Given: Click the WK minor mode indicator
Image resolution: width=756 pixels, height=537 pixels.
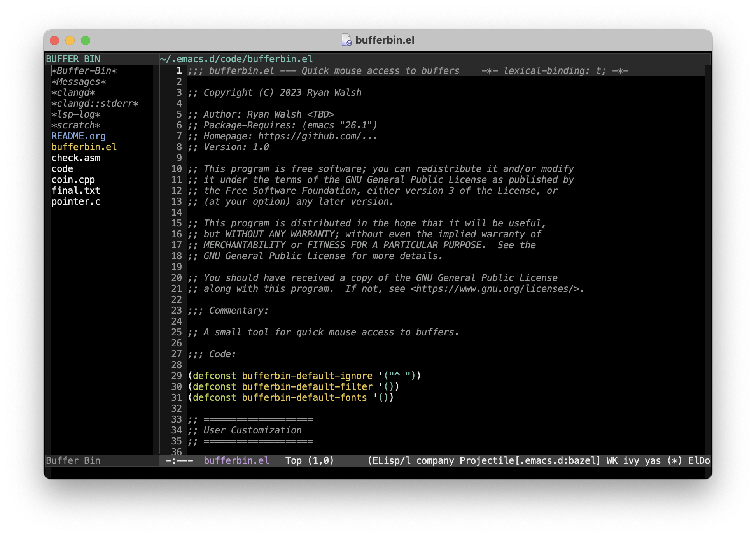Looking at the screenshot, I should coord(612,461).
